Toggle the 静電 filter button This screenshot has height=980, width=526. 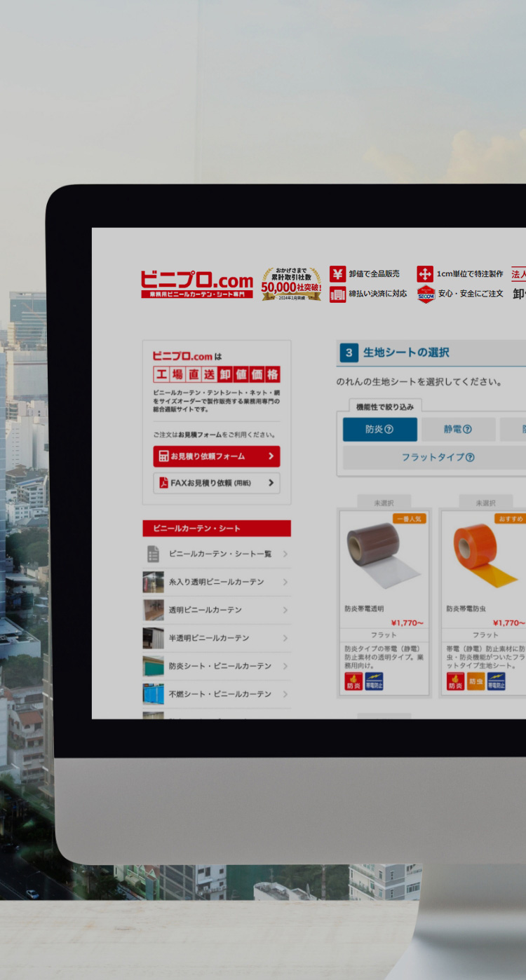coord(458,430)
